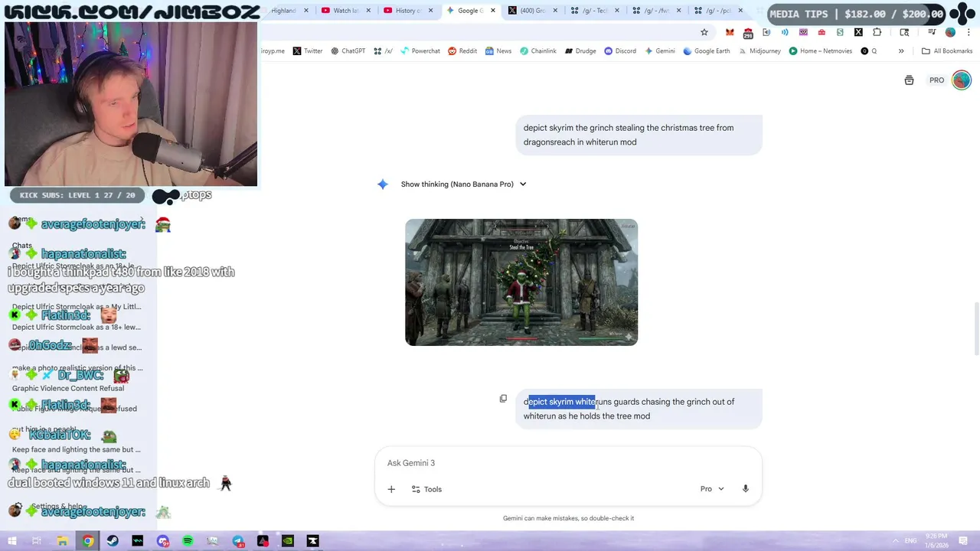Activate the microphone voice input
Screen dimensions: 980x551
pyautogui.click(x=745, y=489)
